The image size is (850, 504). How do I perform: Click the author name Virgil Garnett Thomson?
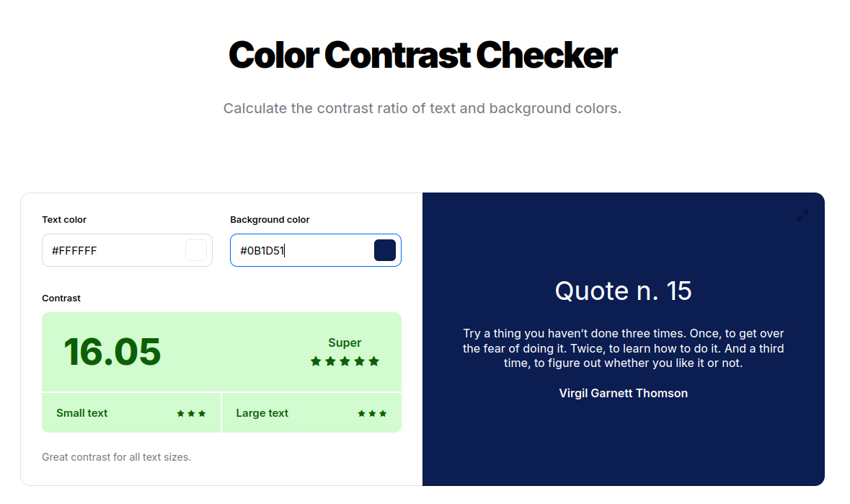[623, 393]
